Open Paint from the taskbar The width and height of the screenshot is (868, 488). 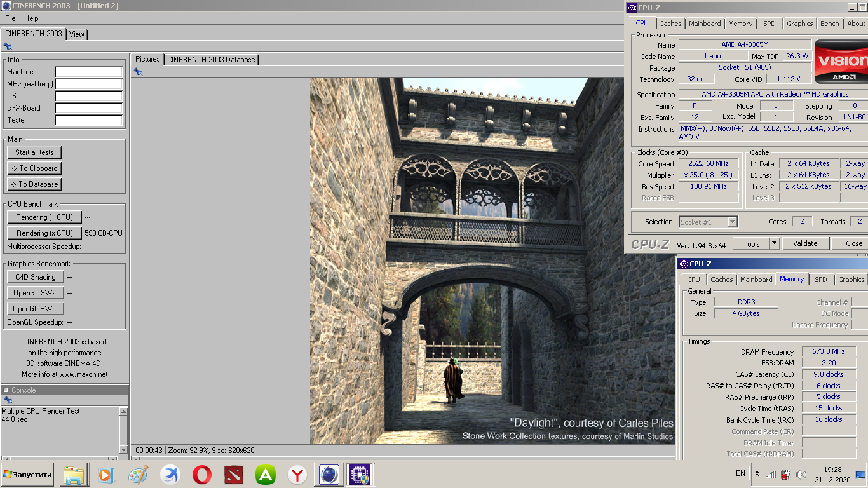pos(138,475)
